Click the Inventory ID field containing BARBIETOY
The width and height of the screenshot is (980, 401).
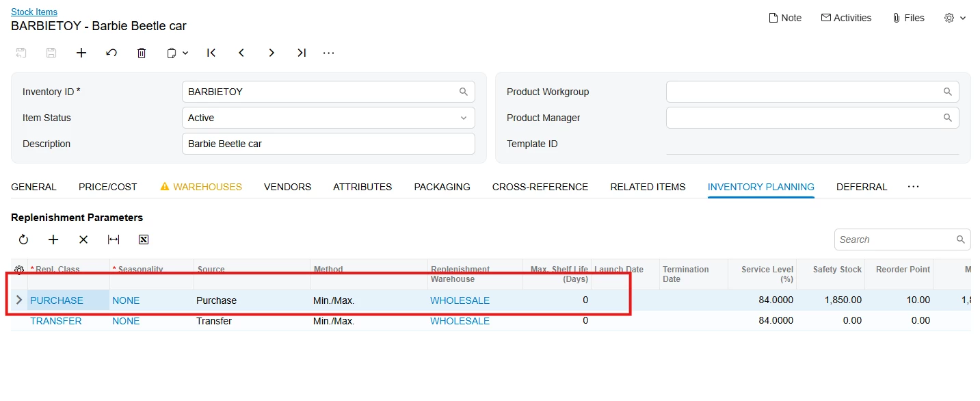pos(328,92)
